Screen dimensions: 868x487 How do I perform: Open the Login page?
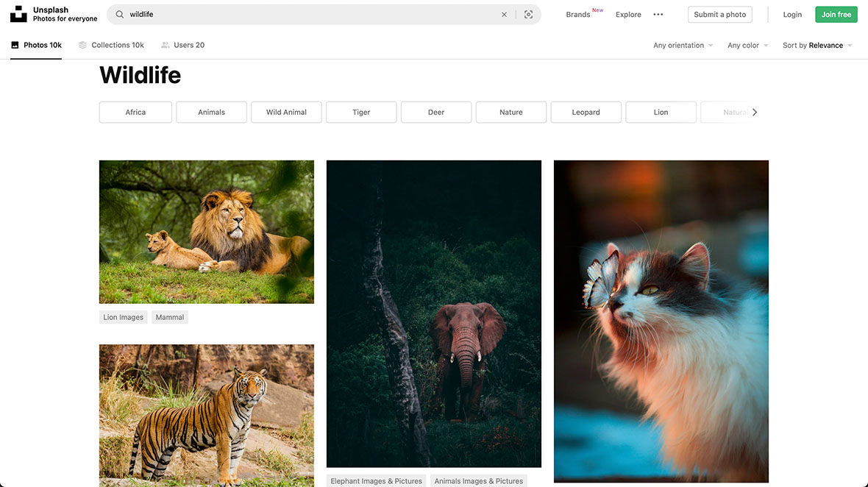click(x=792, y=15)
